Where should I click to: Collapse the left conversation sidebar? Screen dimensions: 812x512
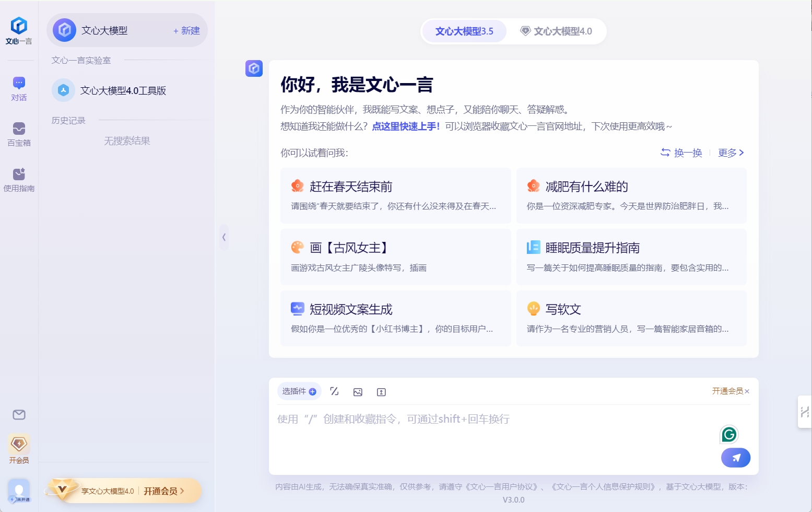pyautogui.click(x=224, y=237)
